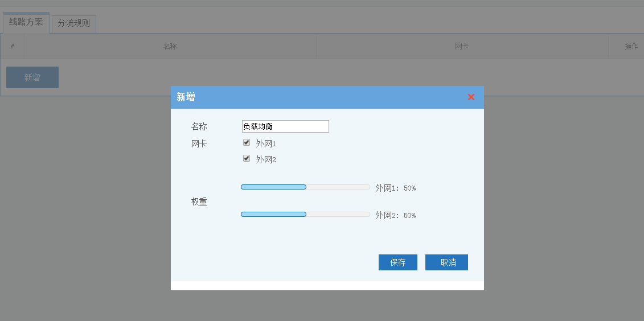This screenshot has height=321, width=644.
Task: Click the 操作 column header
Action: [631, 47]
